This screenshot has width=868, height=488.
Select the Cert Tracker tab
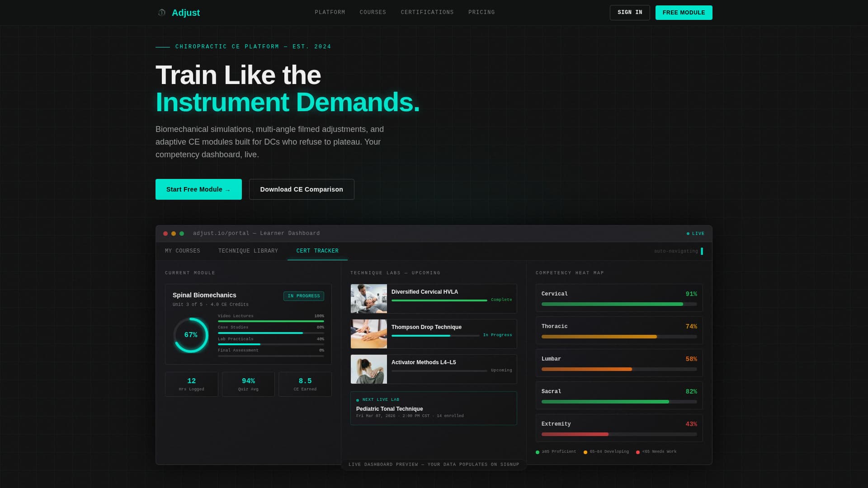tap(317, 251)
